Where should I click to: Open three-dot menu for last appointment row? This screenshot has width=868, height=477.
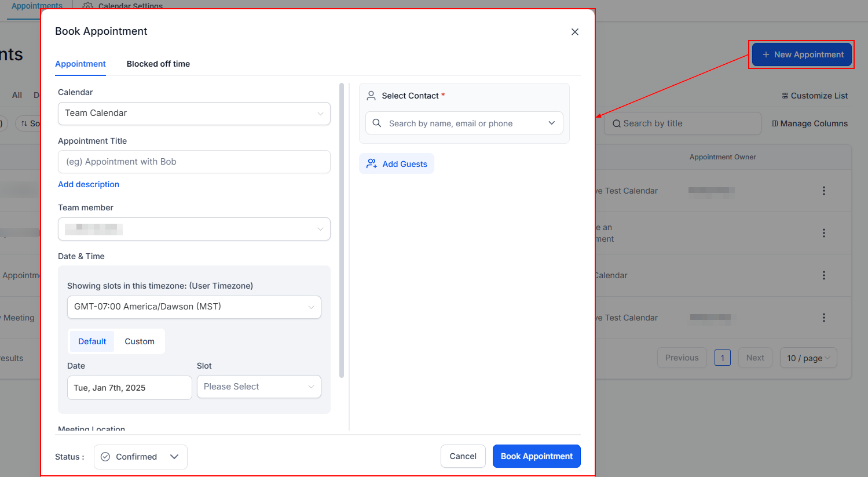point(823,318)
